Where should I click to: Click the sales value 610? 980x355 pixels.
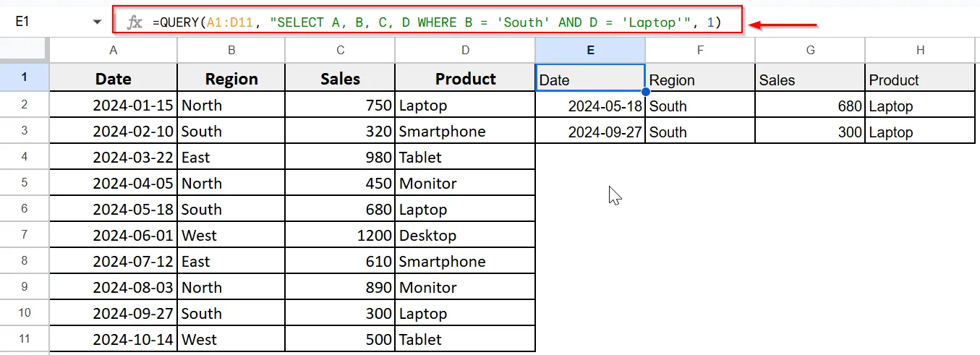(x=340, y=261)
